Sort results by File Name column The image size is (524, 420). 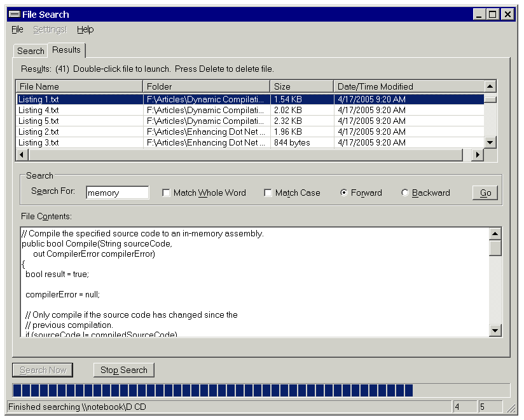pyautogui.click(x=79, y=86)
